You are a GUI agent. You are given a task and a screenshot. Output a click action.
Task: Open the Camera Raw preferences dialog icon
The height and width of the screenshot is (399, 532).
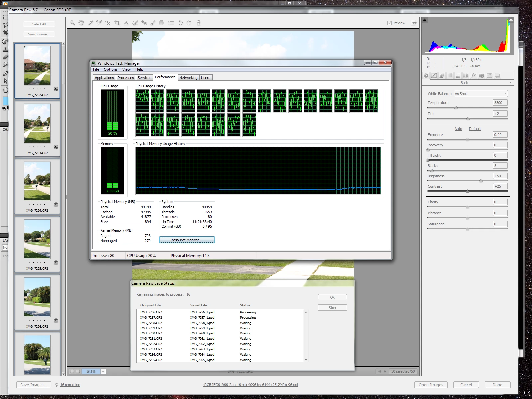point(171,23)
